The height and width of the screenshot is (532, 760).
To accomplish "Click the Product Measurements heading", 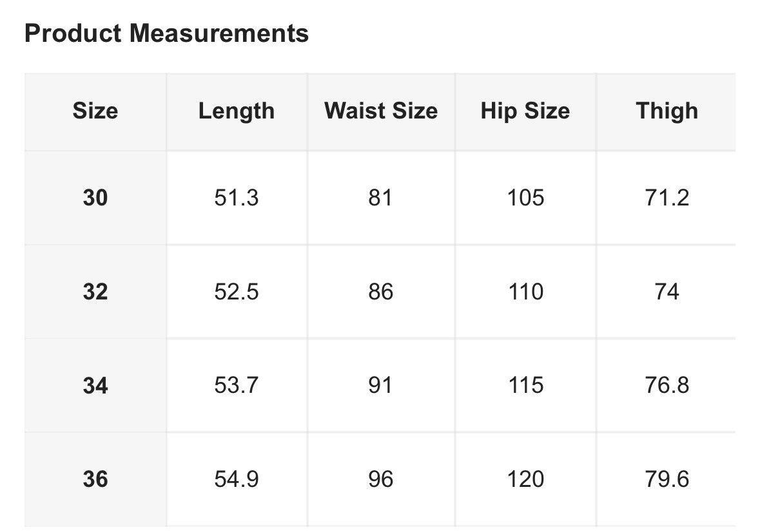I will tap(166, 33).
